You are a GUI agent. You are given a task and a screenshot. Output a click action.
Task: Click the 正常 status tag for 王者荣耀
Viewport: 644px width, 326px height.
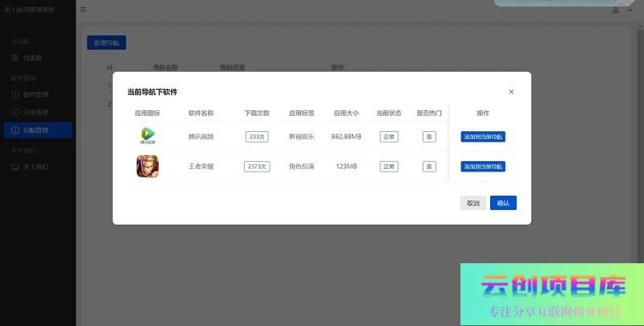(x=389, y=167)
